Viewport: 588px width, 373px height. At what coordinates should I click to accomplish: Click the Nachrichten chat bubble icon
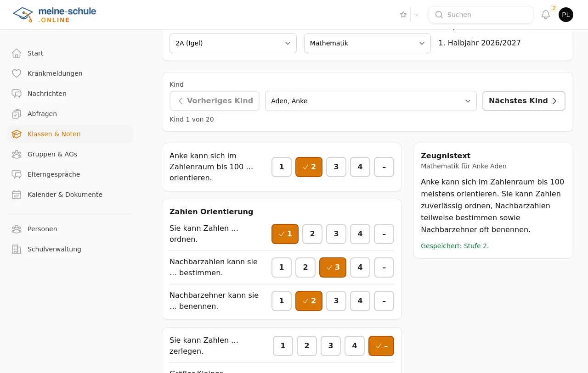tap(17, 94)
